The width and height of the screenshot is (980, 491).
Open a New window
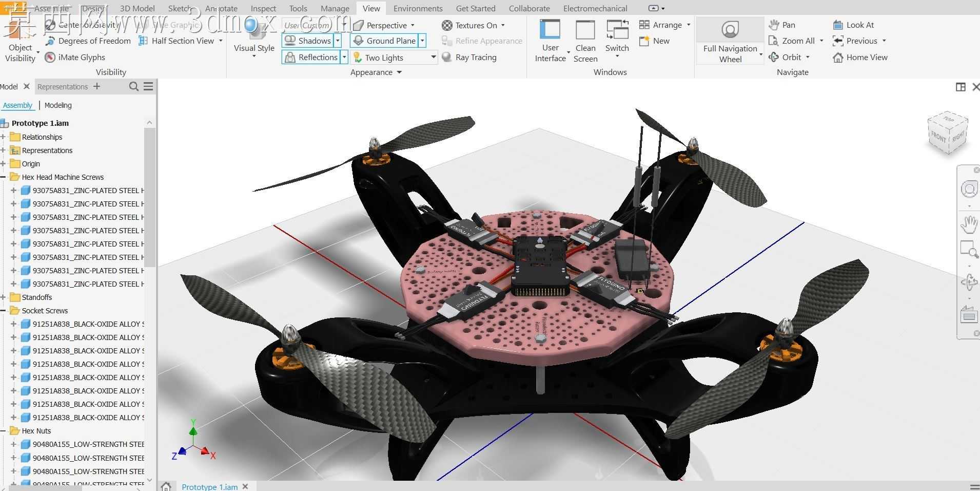654,41
